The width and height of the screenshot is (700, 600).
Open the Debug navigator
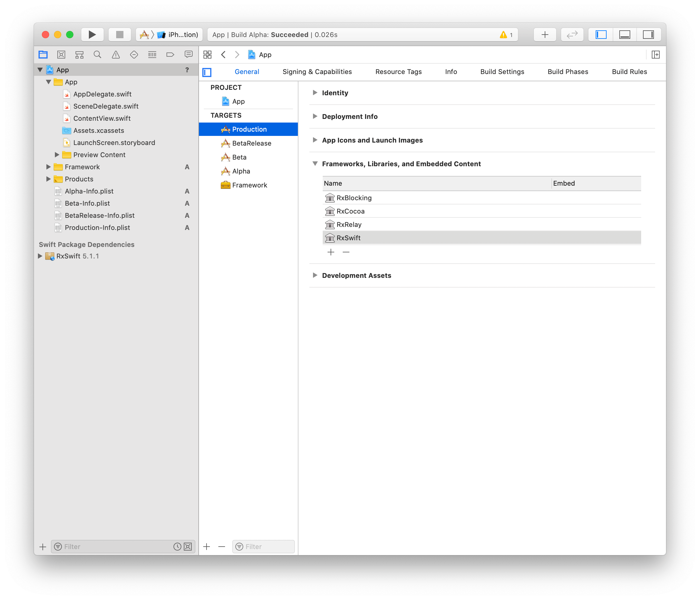(152, 54)
